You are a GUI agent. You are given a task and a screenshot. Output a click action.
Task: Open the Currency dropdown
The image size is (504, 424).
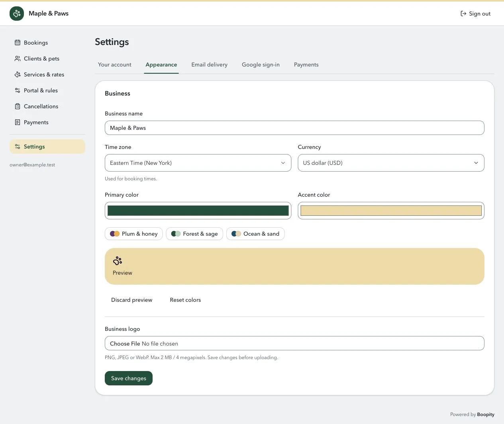391,163
